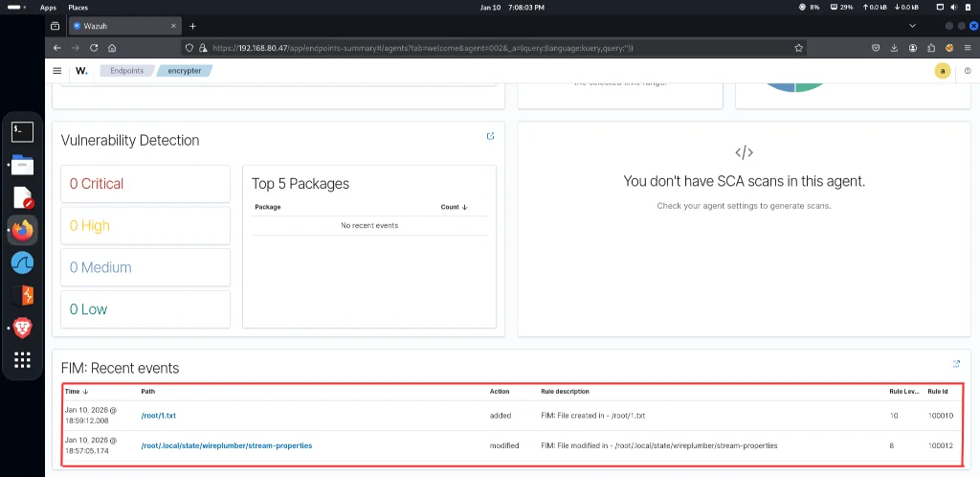This screenshot has height=477, width=980.
Task: Click the Path column header in FIM table
Action: 148,392
